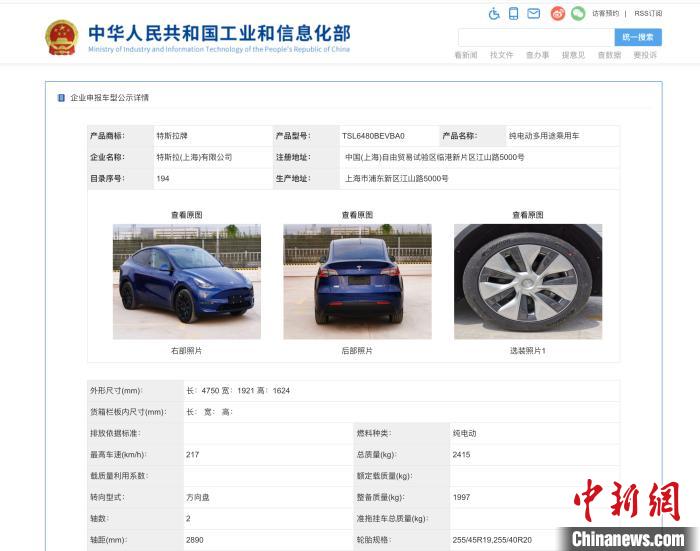This screenshot has height=551, width=700.
Task: Click 查看原图 above the right-side car photo
Action: click(x=187, y=215)
